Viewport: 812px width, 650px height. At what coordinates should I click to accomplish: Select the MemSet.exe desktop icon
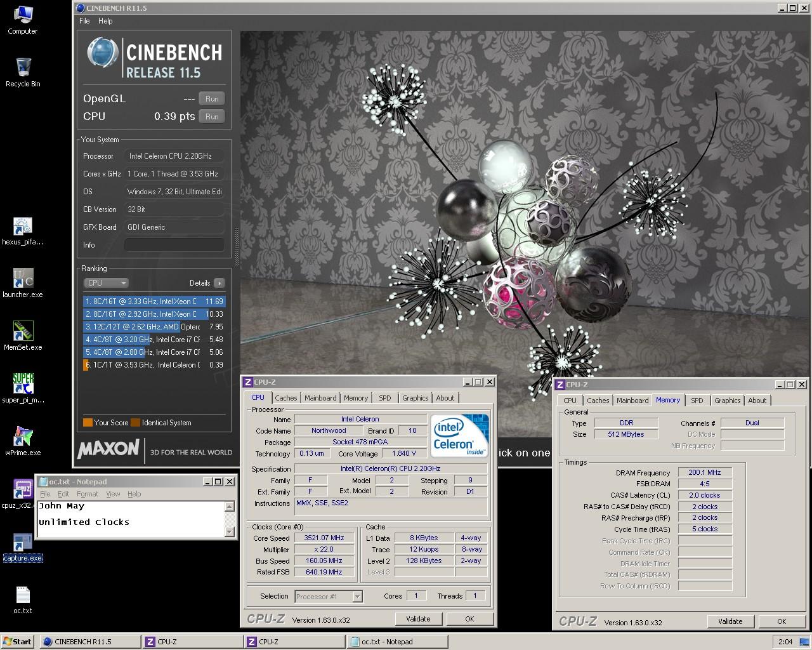pos(23,336)
